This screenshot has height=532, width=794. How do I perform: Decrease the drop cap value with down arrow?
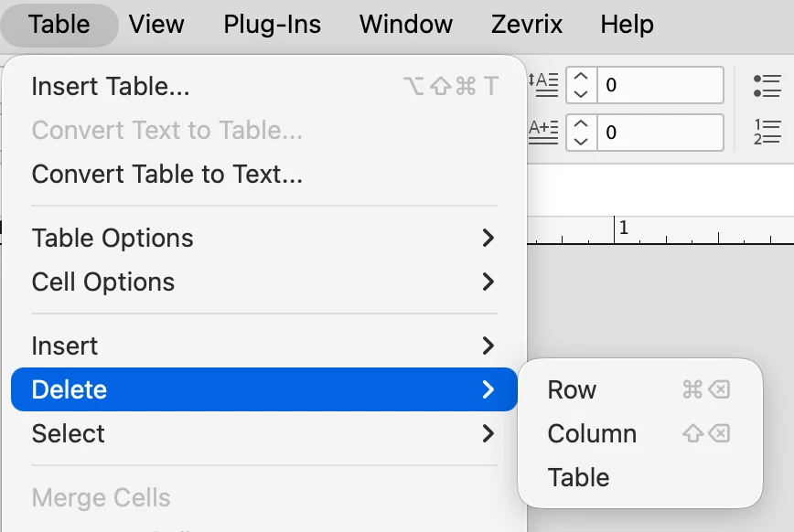pos(581,141)
